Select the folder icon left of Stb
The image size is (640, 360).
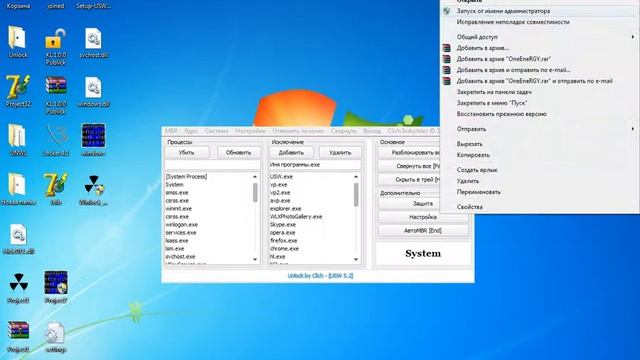click(17, 185)
